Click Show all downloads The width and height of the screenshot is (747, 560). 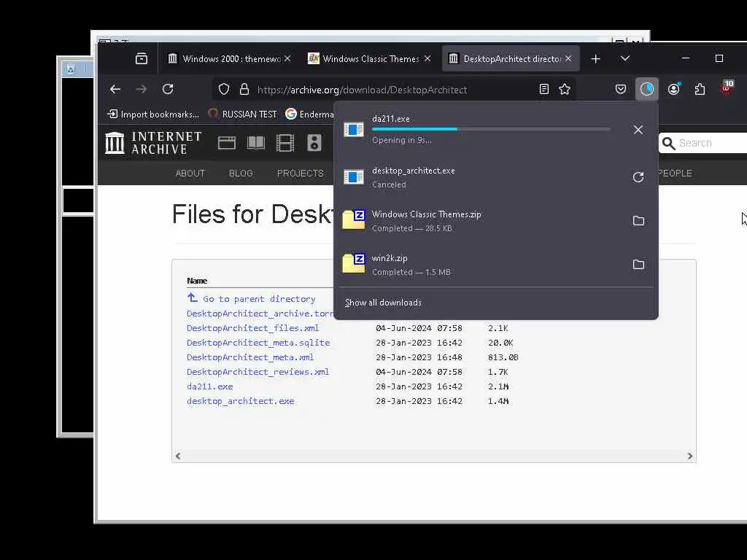coord(383,303)
